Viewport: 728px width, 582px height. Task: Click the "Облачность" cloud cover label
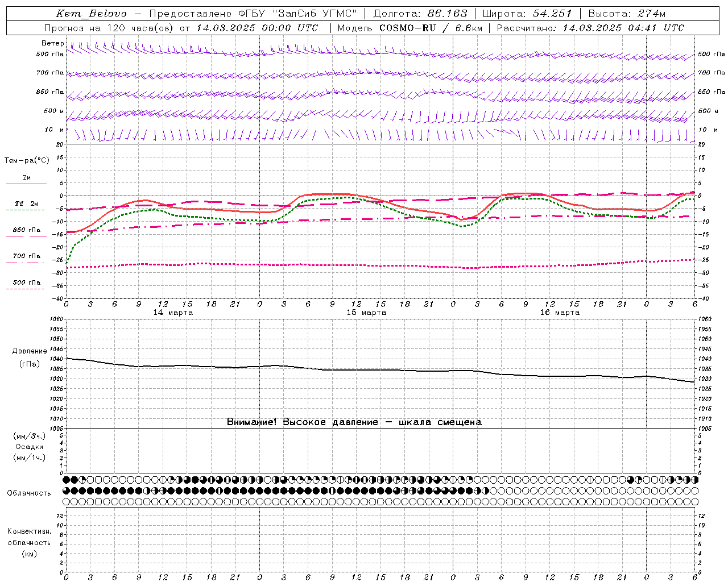[29, 493]
